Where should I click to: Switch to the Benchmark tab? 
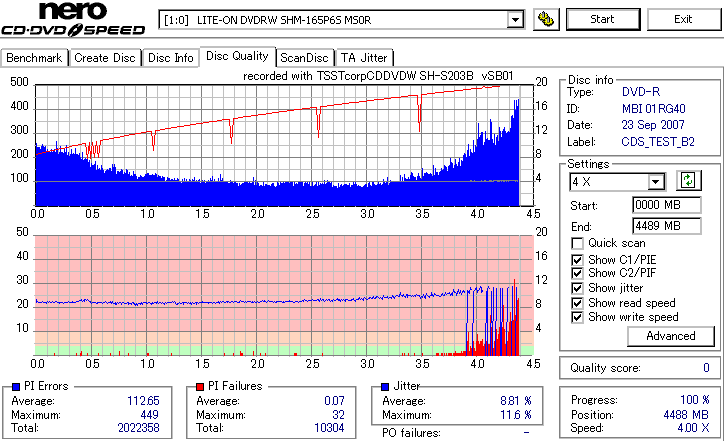click(34, 58)
